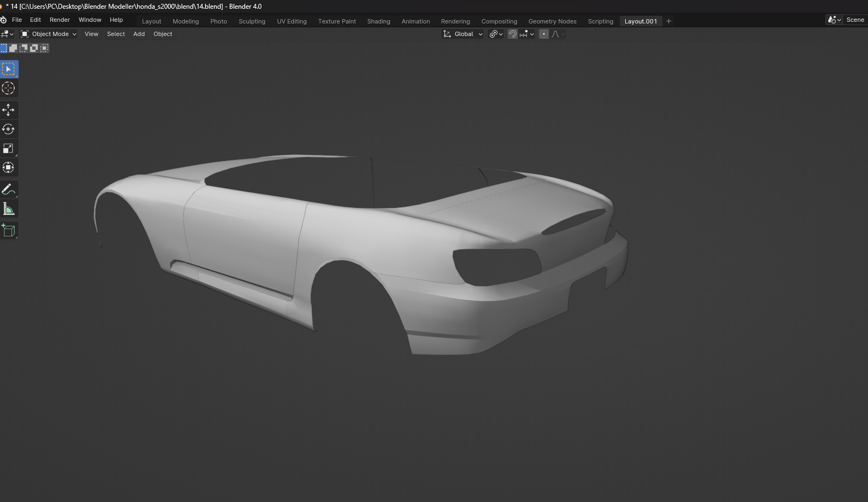Open the Help menu
The height and width of the screenshot is (502, 868).
click(116, 20)
